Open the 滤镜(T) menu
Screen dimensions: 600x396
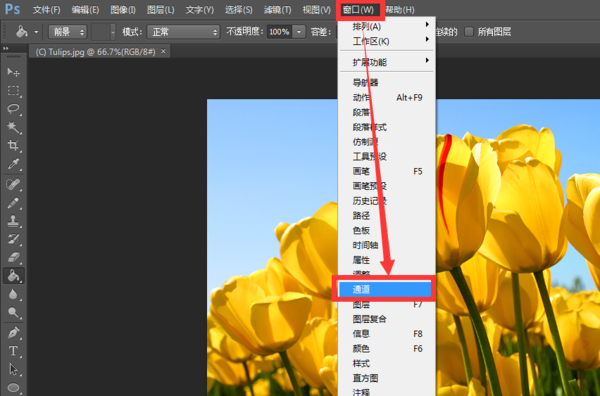[277, 10]
